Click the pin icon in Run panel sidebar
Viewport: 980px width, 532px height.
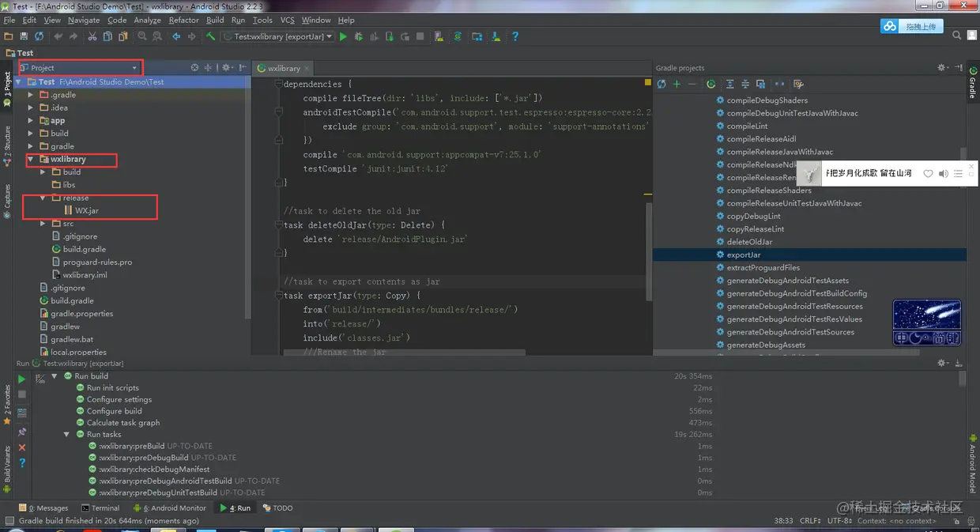coord(22,432)
